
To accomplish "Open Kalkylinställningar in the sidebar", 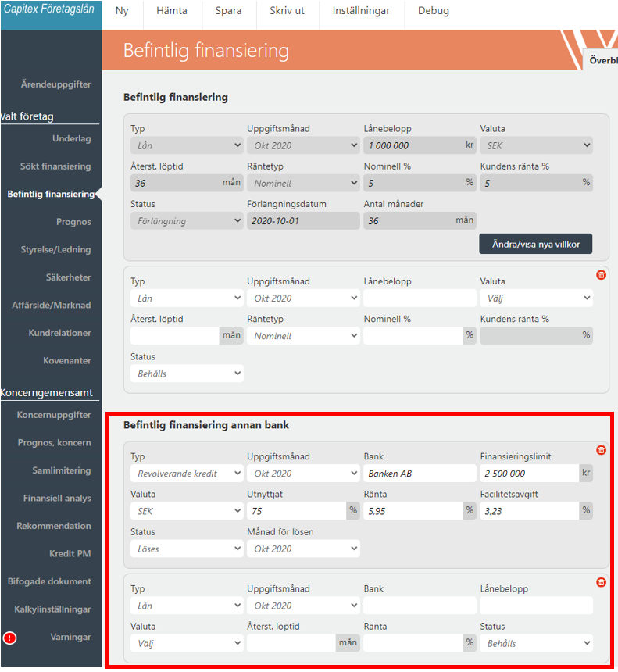I will (52, 609).
